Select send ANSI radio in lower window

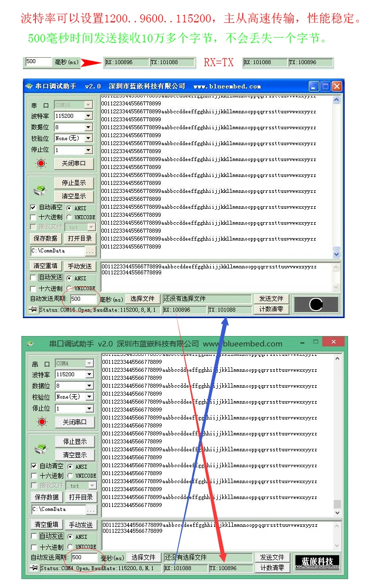(x=70, y=537)
